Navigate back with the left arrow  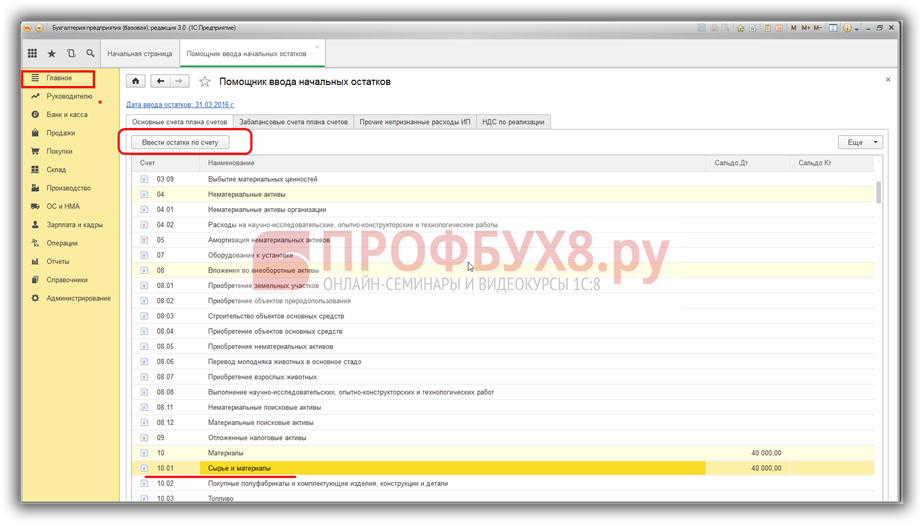(161, 81)
